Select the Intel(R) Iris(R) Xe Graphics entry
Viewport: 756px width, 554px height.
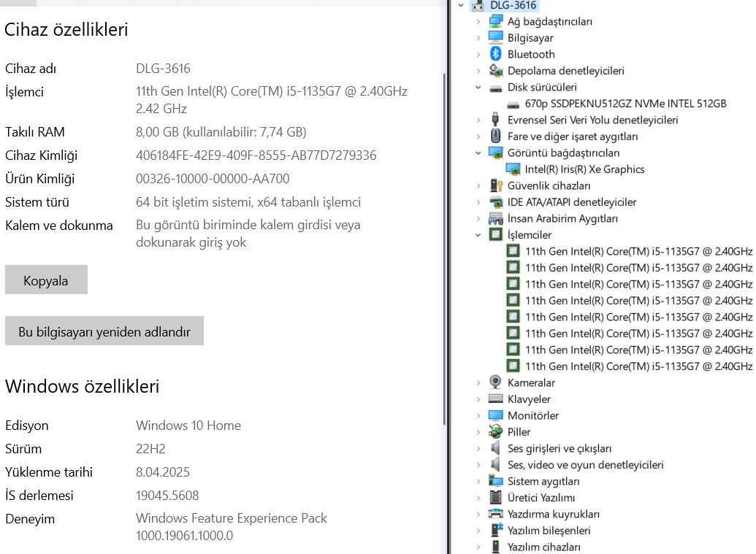(584, 169)
